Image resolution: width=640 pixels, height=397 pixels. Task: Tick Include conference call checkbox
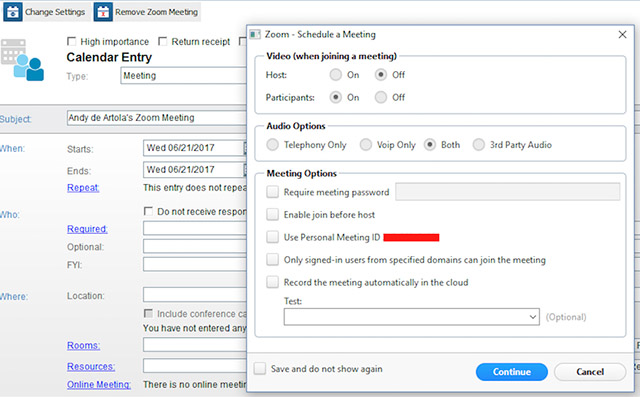coord(148,313)
